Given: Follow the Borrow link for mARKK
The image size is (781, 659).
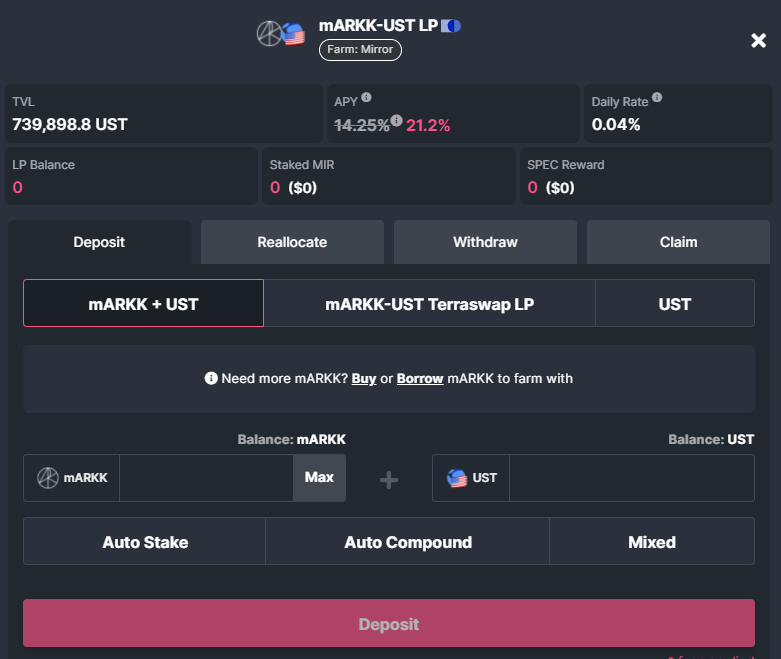Looking at the screenshot, I should click(420, 379).
